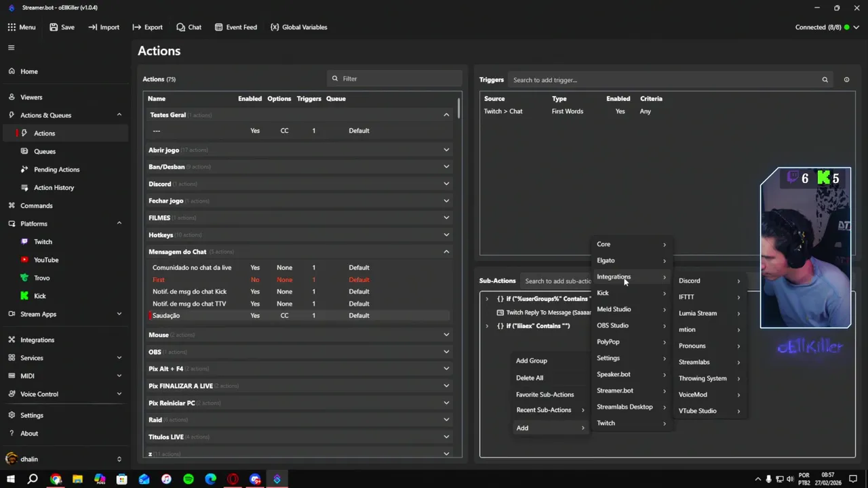Select Comunidado no chat da live action
Image resolution: width=868 pixels, height=488 pixels.
[298, 267]
